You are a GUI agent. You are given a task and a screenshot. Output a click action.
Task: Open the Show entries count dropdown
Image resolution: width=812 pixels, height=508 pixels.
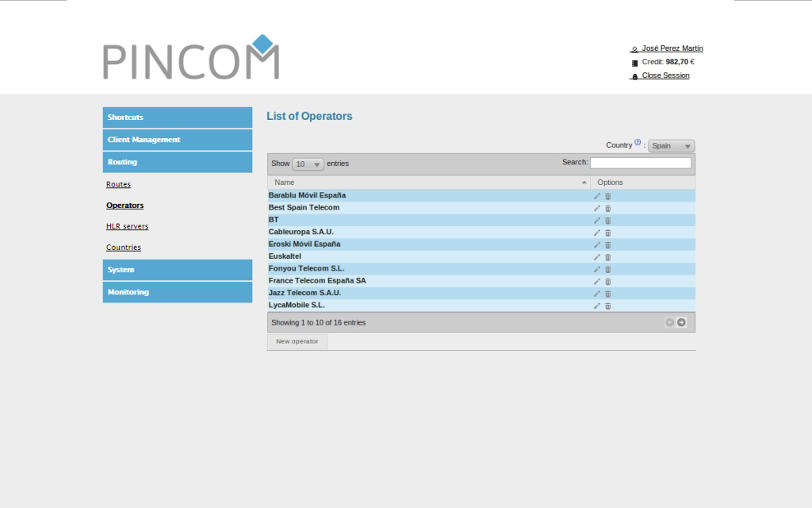click(308, 164)
